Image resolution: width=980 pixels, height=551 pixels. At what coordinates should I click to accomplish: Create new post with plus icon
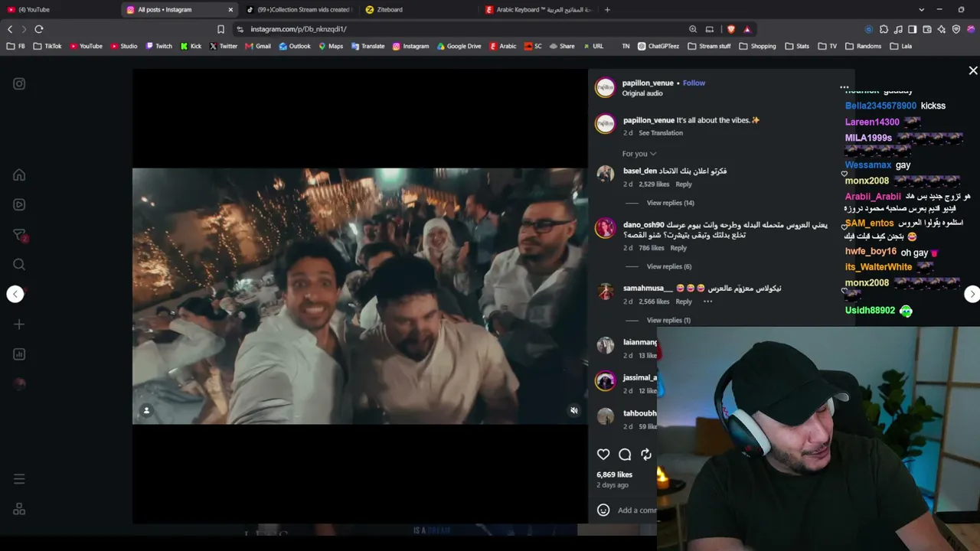coord(19,324)
